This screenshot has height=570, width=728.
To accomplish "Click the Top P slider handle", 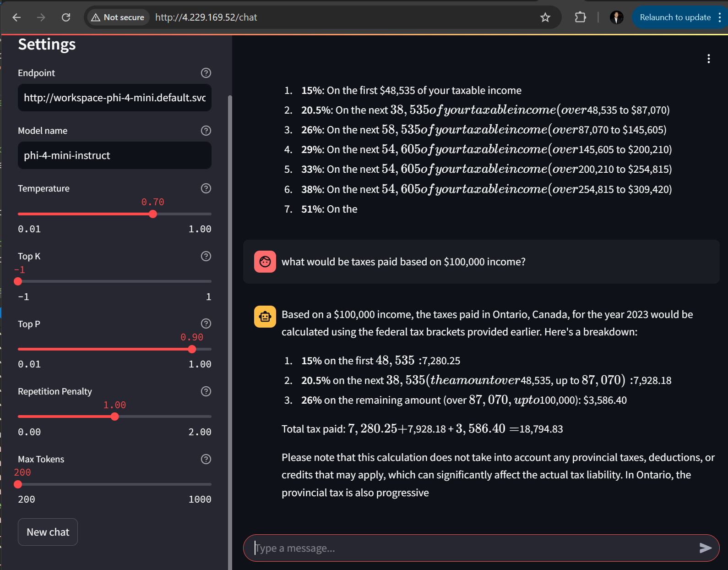I will tap(192, 349).
